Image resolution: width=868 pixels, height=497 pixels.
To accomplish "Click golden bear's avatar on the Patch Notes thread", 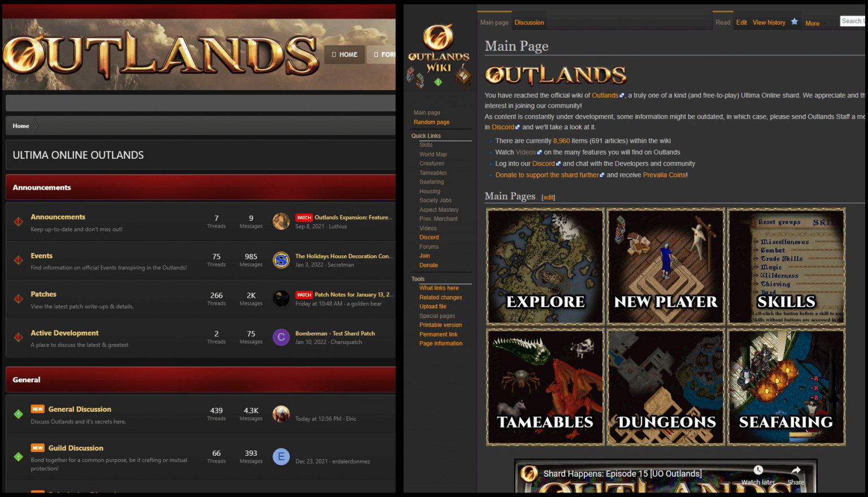I will coord(281,299).
